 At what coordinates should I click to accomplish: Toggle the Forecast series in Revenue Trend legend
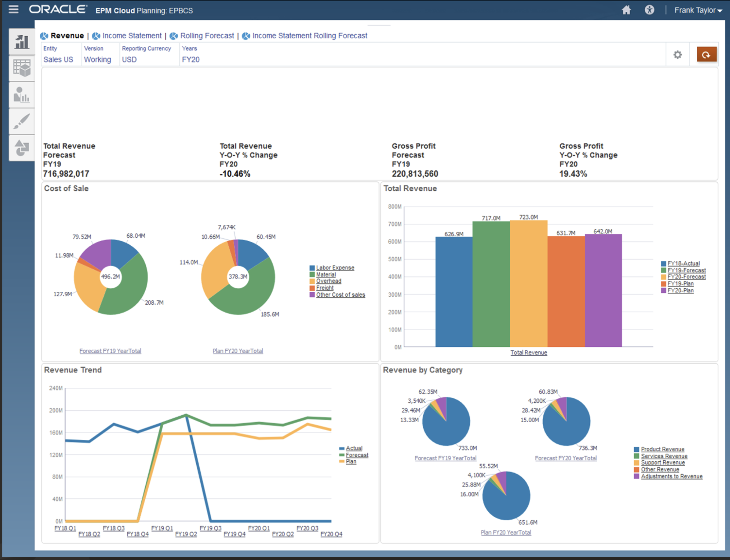[357, 455]
